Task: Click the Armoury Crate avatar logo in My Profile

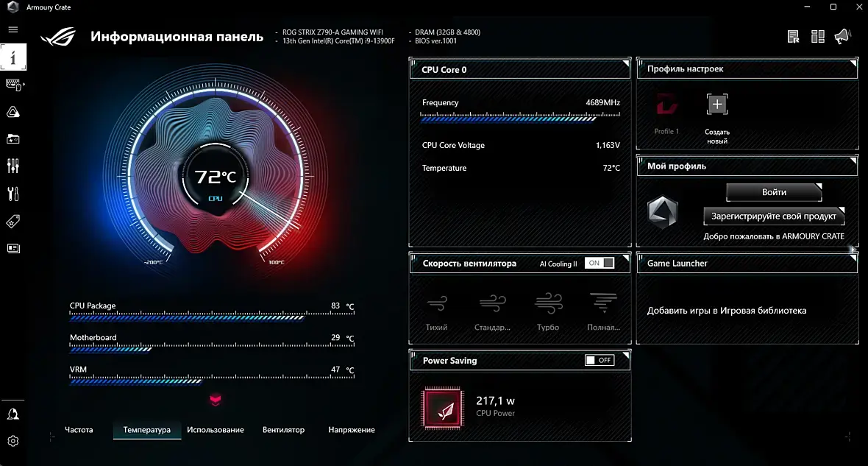Action: [663, 212]
